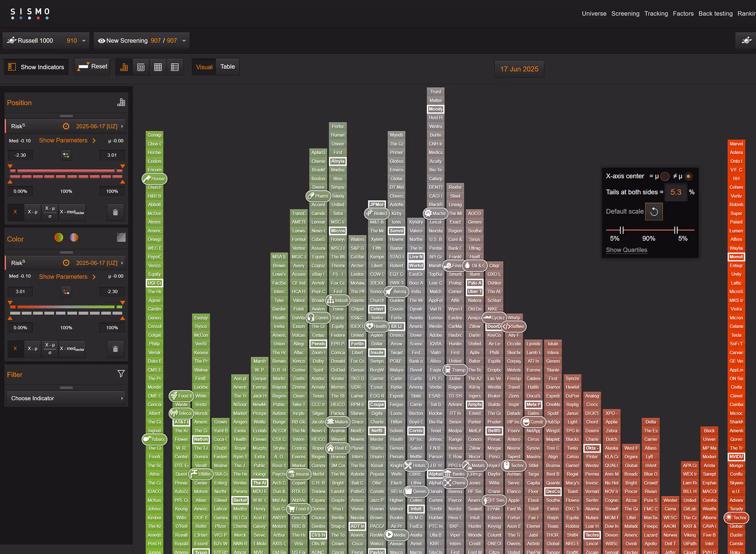Select the spiral treemap view icon
Viewport: 756px width, 554px height.
(141, 67)
